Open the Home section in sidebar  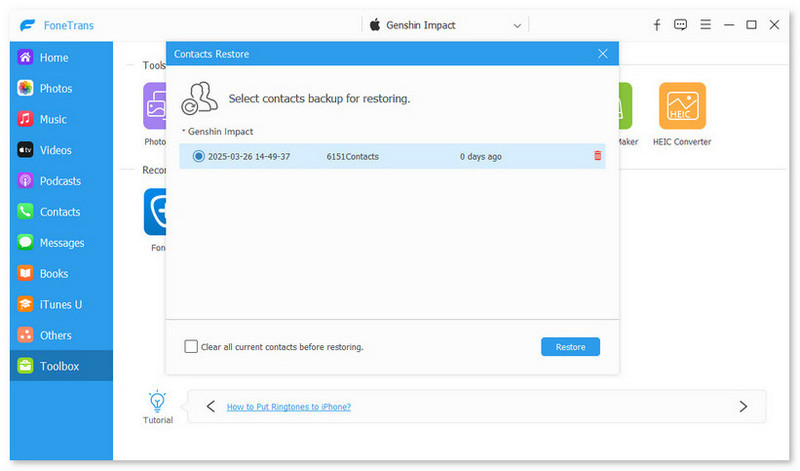(x=61, y=57)
